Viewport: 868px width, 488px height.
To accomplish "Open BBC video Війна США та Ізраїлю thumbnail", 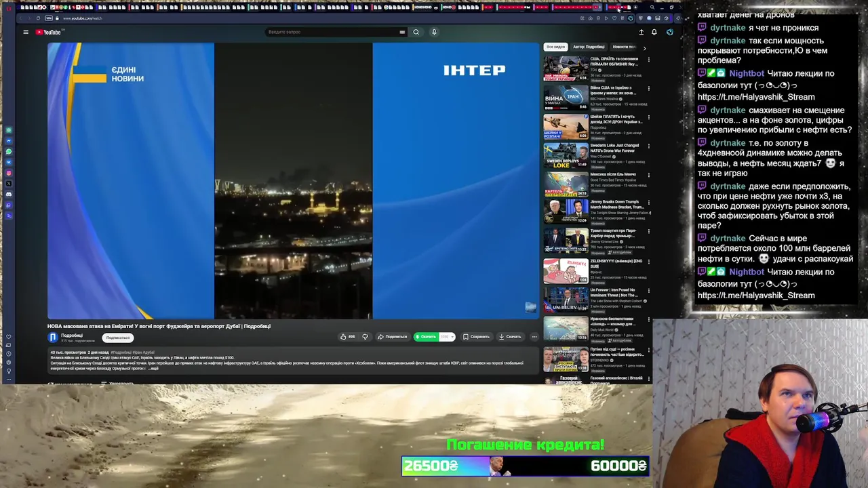I will [x=566, y=98].
